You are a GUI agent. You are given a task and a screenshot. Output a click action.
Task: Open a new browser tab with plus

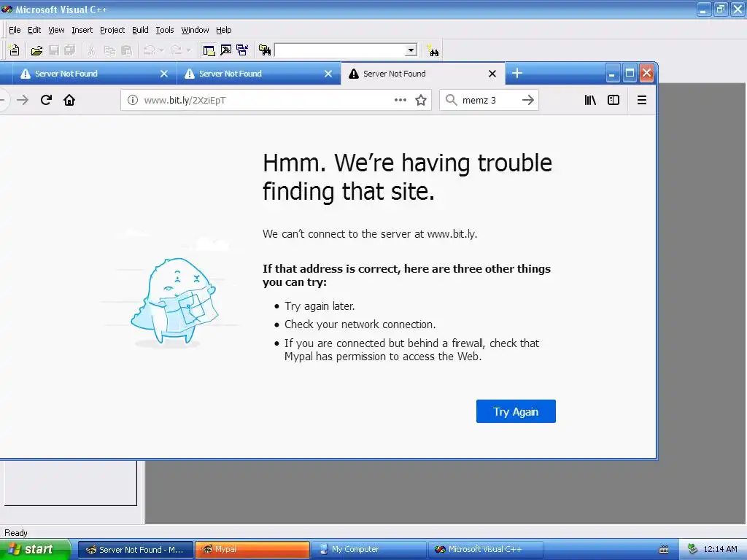[517, 74]
